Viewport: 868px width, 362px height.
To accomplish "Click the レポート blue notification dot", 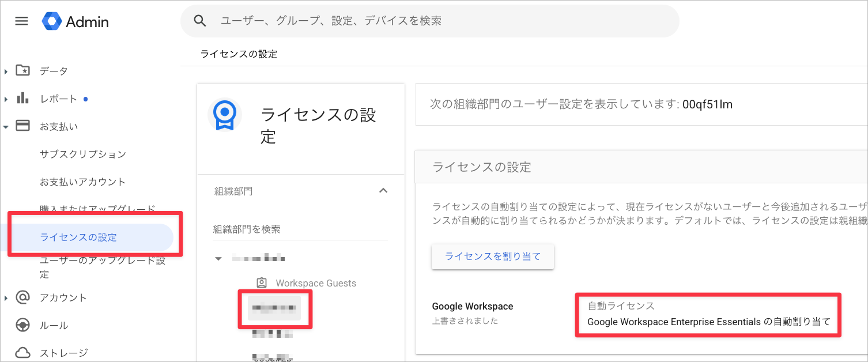I will (85, 99).
